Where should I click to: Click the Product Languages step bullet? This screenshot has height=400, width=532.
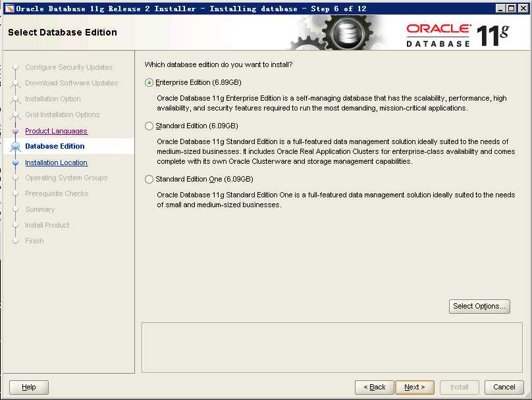coord(15,131)
